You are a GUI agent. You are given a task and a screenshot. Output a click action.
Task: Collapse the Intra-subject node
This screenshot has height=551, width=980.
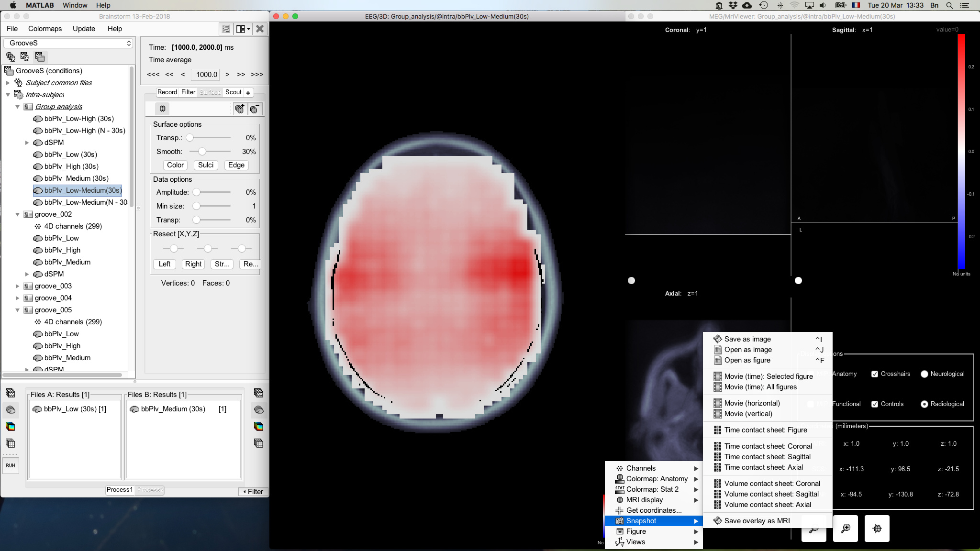[x=8, y=95]
